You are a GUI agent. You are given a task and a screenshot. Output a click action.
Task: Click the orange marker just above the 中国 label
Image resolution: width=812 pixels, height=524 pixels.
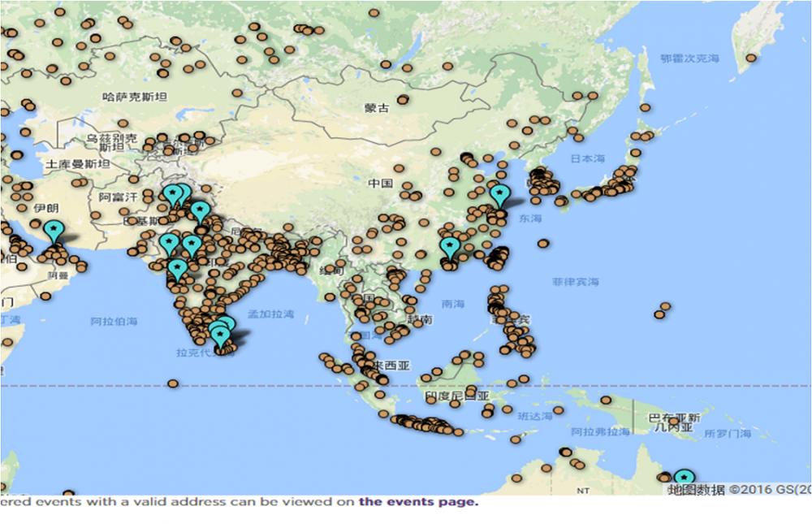click(x=399, y=168)
